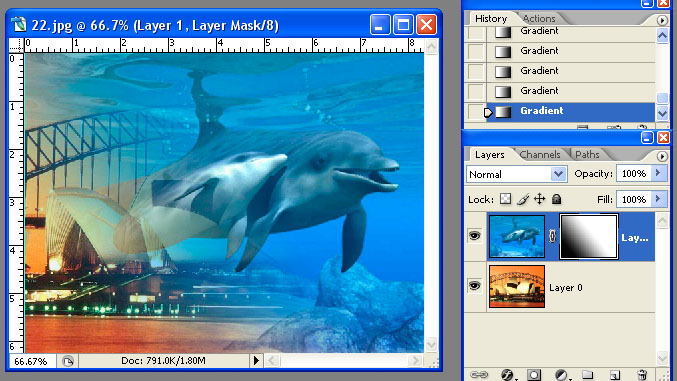This screenshot has height=381, width=677.
Task: Switch to the History tab
Action: click(x=491, y=19)
